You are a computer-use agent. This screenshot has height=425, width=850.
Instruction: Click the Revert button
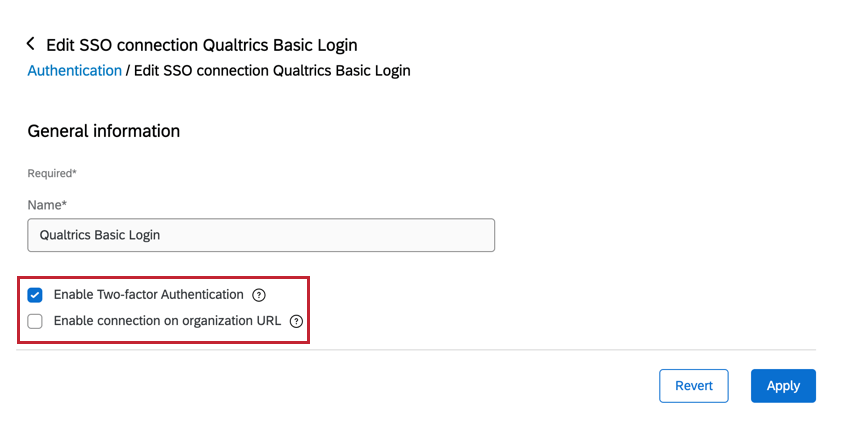[694, 386]
